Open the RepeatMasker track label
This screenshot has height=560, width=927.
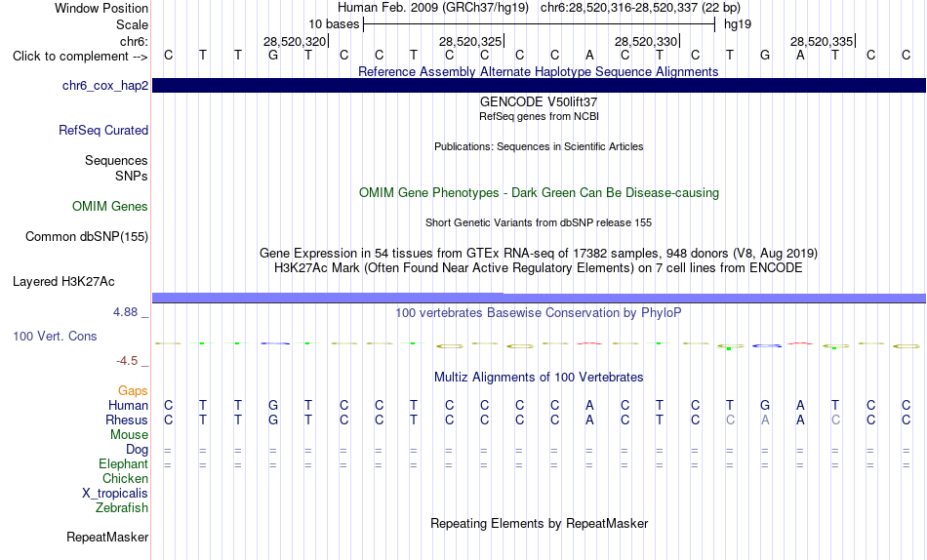pos(107,537)
